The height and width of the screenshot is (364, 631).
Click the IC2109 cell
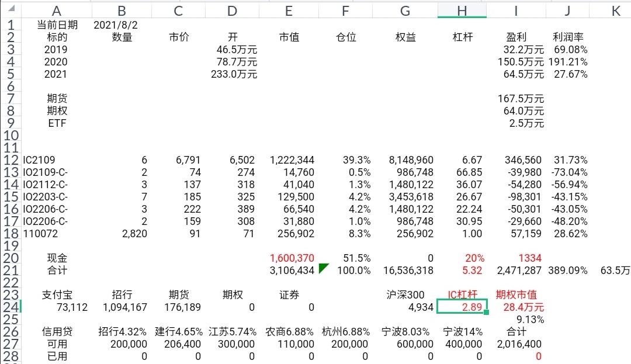point(39,160)
